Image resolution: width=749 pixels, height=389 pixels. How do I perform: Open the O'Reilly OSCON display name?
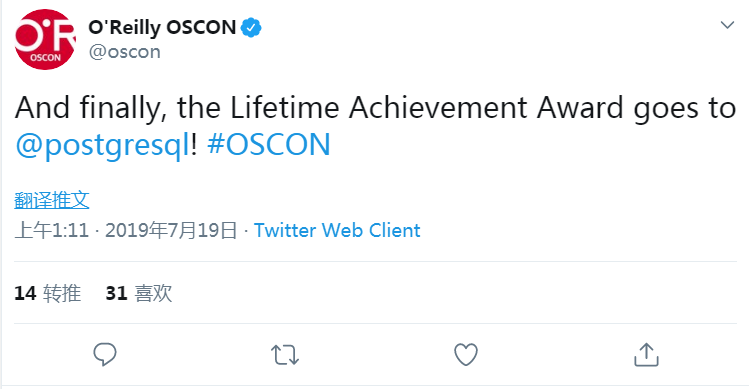pos(162,28)
